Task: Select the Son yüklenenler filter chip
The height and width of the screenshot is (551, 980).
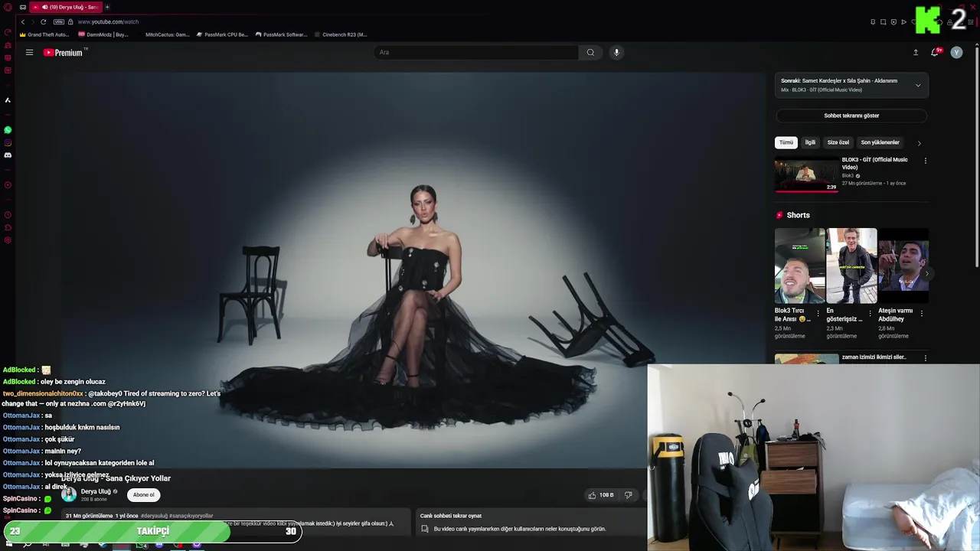Action: [x=880, y=142]
